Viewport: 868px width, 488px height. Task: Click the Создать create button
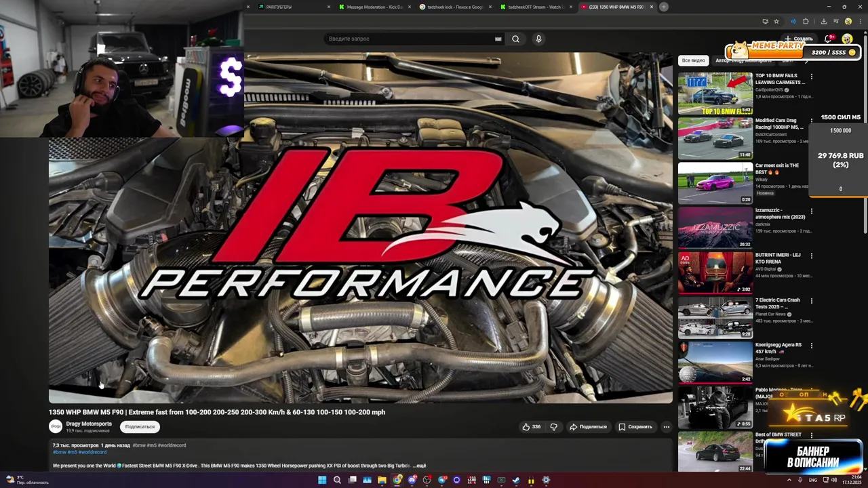coord(798,39)
